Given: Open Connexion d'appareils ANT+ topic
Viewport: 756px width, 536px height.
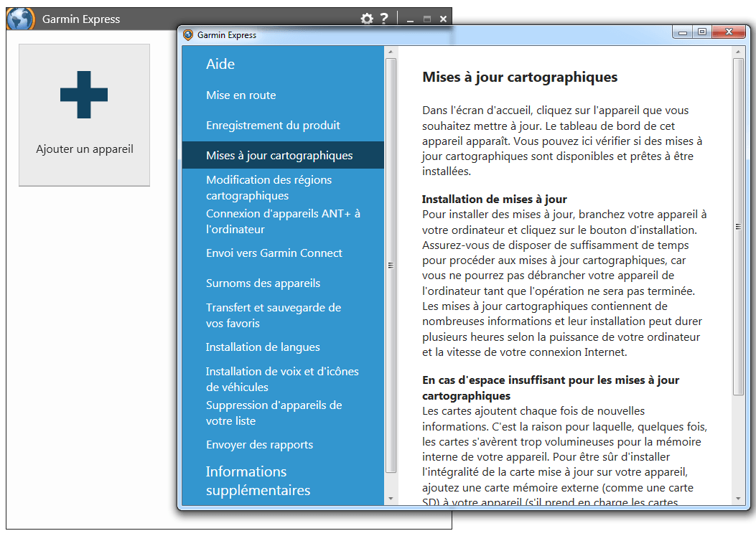Looking at the screenshot, I should [x=283, y=221].
